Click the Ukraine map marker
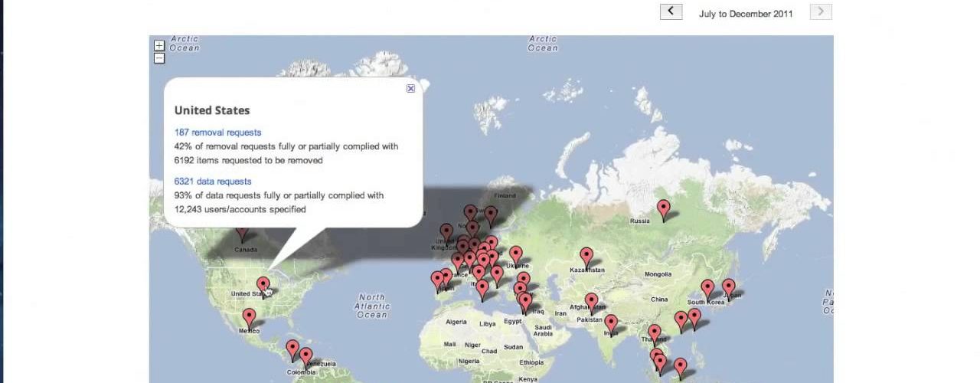The image size is (980, 383). (516, 254)
